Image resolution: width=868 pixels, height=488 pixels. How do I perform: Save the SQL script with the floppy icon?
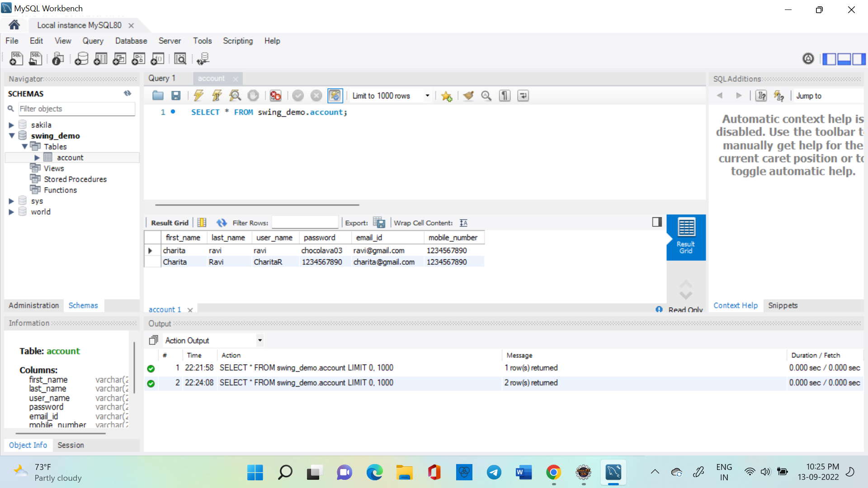(176, 96)
